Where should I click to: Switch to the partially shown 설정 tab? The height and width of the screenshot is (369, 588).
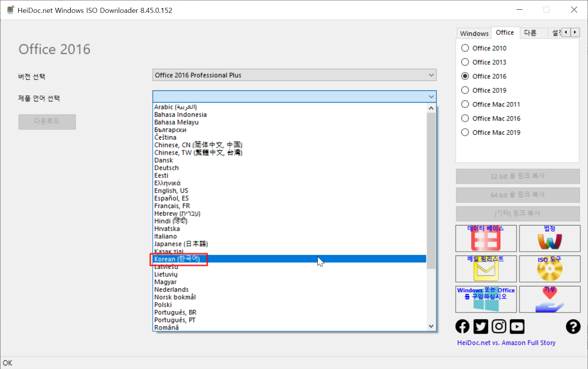pos(555,33)
